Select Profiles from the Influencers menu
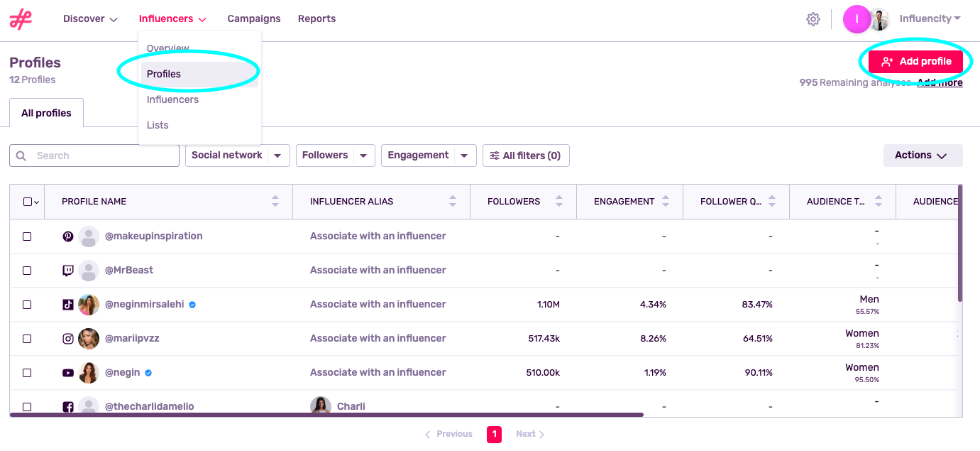980x451 pixels. (x=164, y=73)
